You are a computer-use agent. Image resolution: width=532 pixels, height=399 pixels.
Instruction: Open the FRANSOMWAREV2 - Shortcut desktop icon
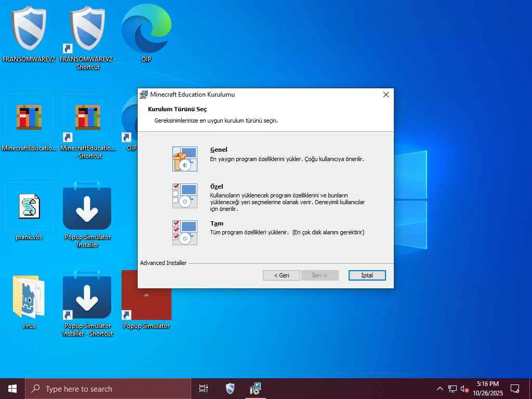click(87, 37)
